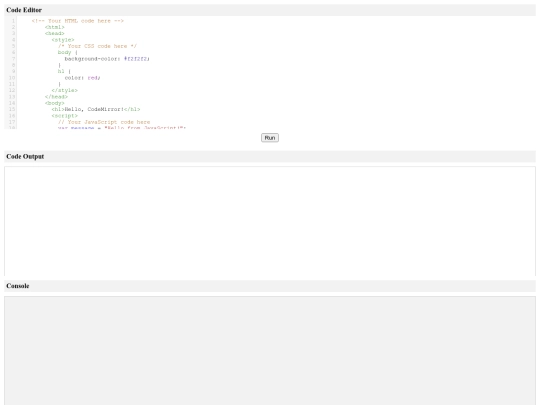Click the opening <script> tag line

pyautogui.click(x=64, y=116)
